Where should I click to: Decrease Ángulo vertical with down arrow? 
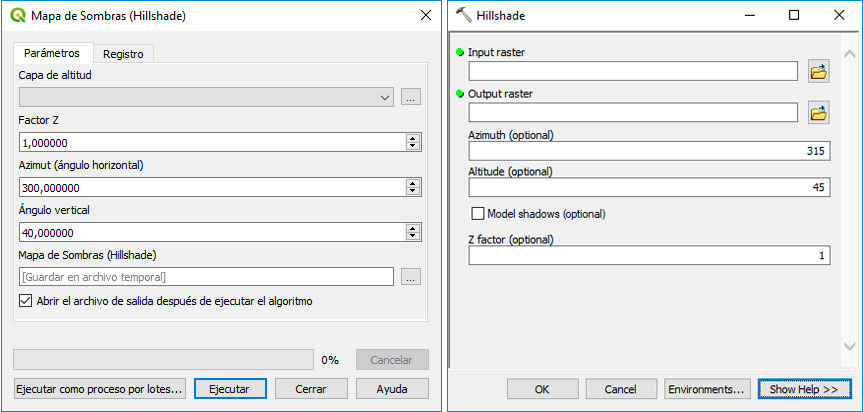[x=412, y=236]
